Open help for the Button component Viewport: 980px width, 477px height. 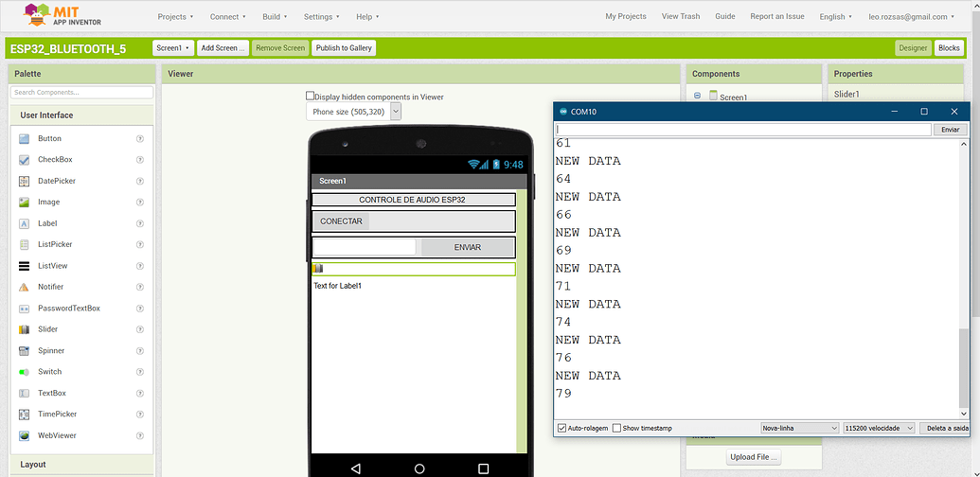pos(140,138)
